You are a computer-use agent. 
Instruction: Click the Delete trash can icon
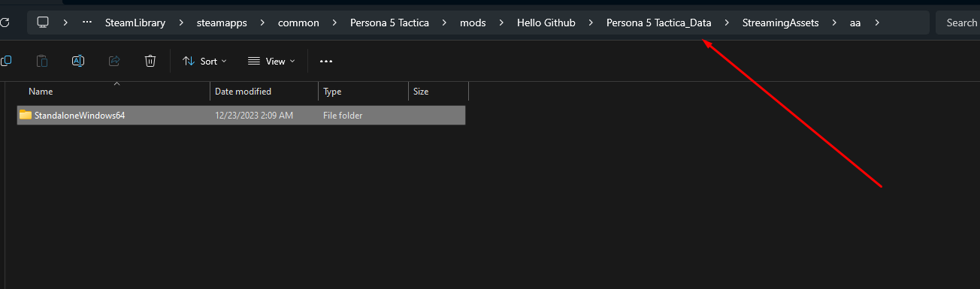[x=150, y=61]
